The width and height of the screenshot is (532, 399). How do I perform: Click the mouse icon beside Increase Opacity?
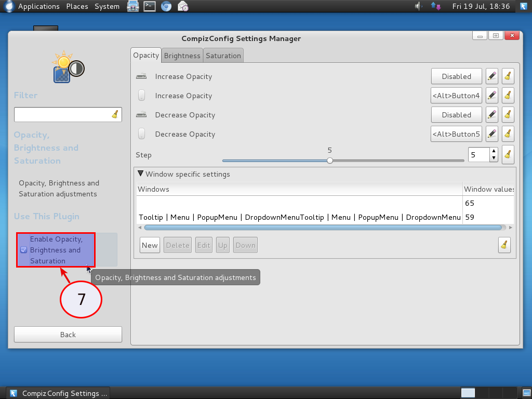(141, 96)
